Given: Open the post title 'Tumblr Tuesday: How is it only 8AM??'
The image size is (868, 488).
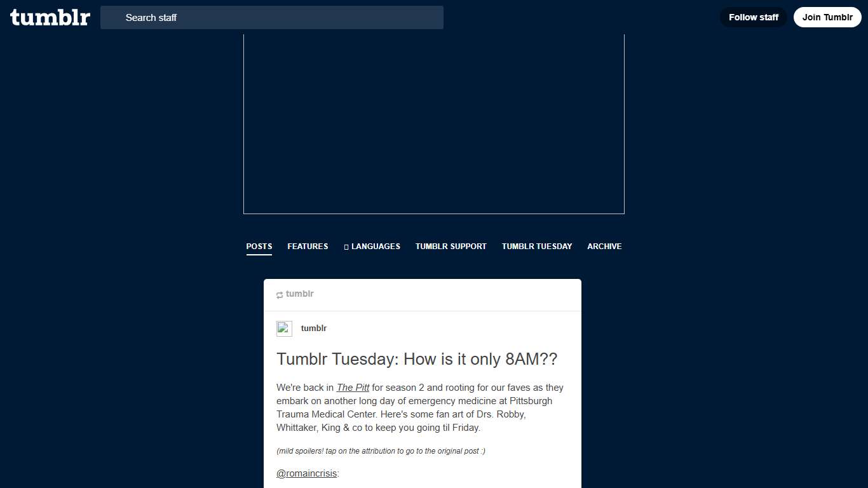Looking at the screenshot, I should tap(417, 359).
